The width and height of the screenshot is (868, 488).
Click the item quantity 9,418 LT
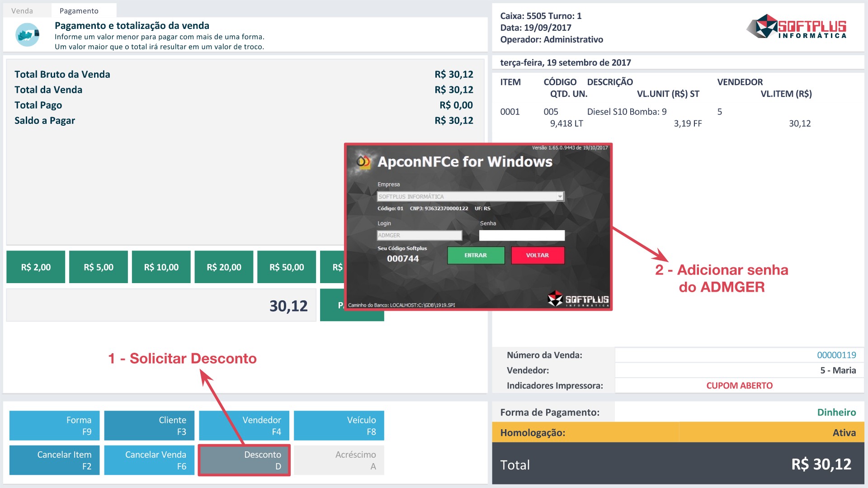[x=566, y=123]
